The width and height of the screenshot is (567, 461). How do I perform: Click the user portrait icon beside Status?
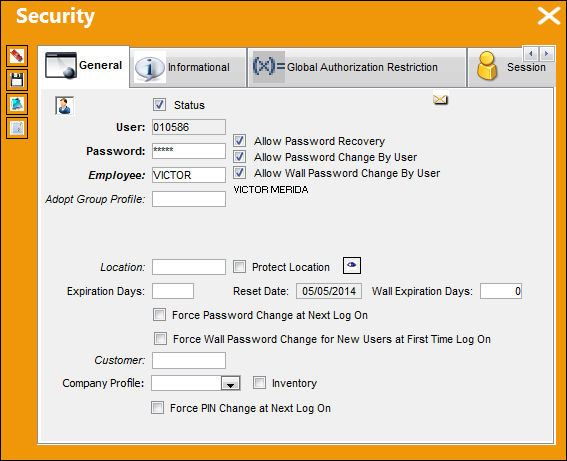pos(64,106)
